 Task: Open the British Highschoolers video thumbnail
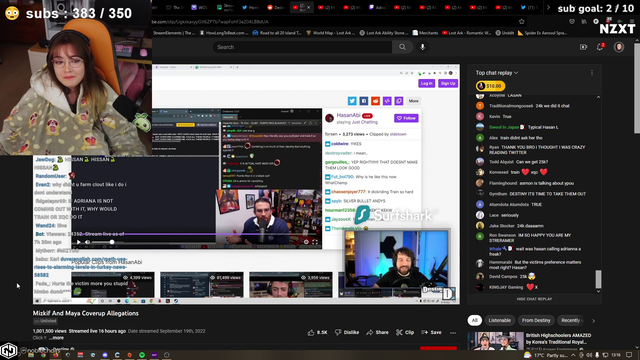tap(495, 341)
